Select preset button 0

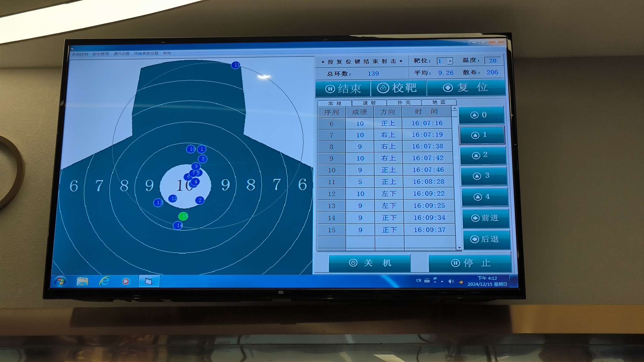click(481, 115)
